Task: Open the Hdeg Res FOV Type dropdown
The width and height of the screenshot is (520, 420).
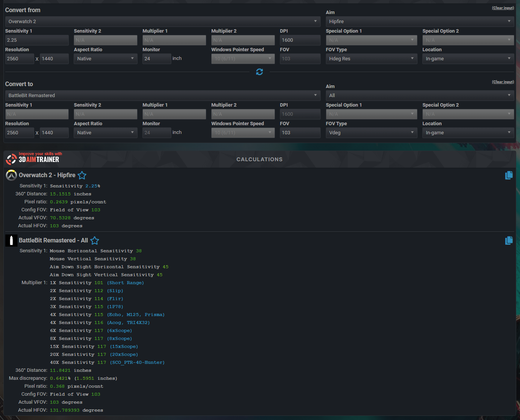Action: (x=371, y=59)
